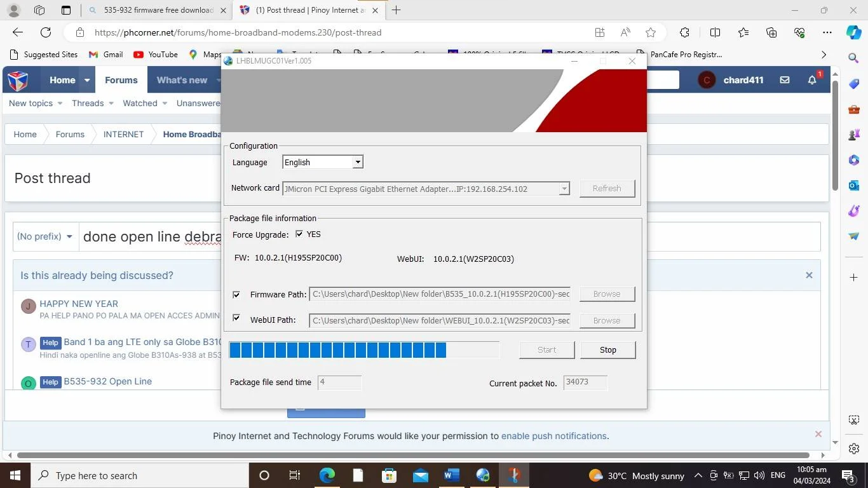Toggle the Firmware Path checkbox
Screen dimensions: 868x488
[236, 295]
